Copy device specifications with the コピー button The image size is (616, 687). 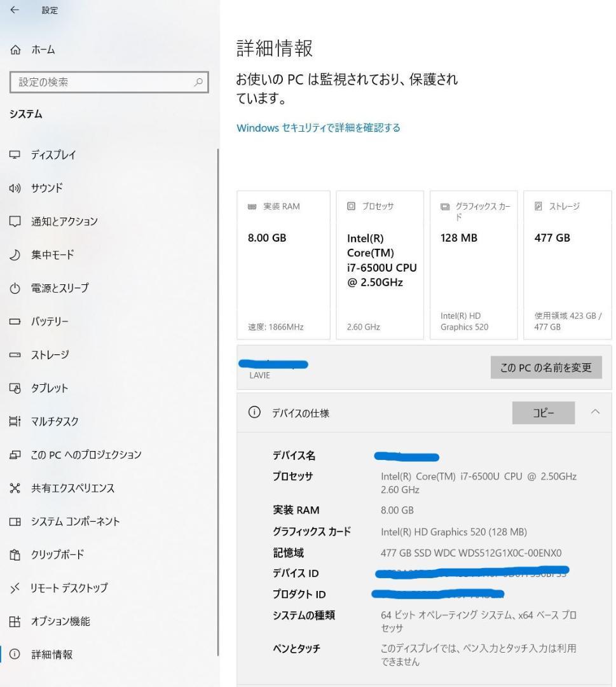pyautogui.click(x=543, y=412)
